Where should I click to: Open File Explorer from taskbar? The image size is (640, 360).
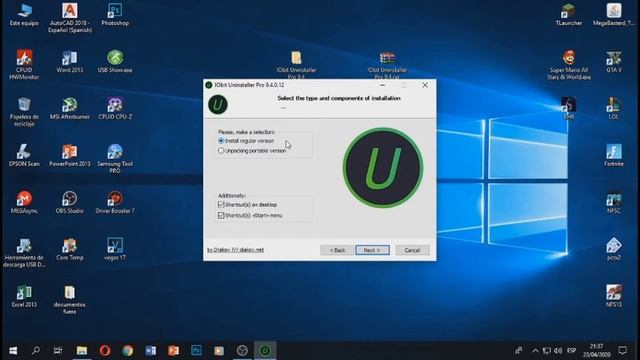[x=82, y=351]
